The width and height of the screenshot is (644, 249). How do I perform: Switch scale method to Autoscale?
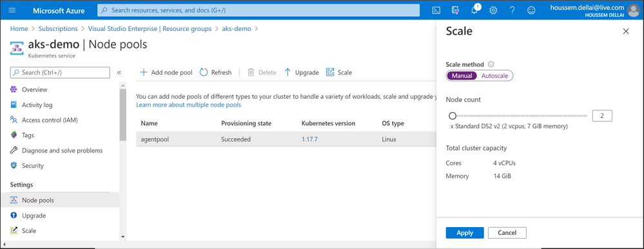click(x=494, y=75)
